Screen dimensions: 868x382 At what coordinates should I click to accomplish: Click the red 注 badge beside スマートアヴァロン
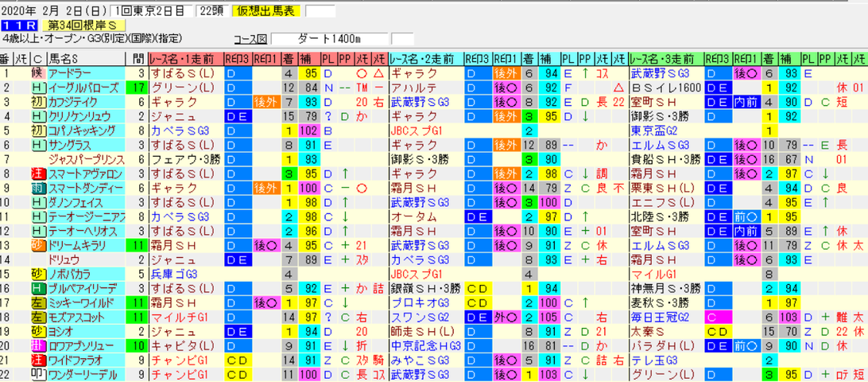click(37, 173)
